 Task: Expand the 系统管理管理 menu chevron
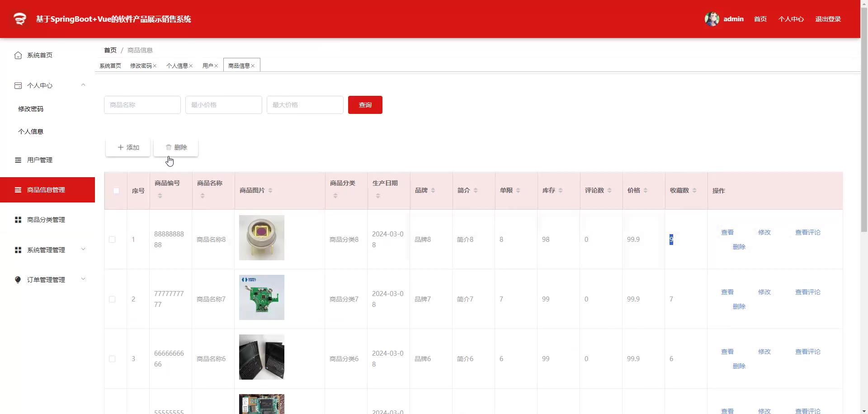[83, 249]
